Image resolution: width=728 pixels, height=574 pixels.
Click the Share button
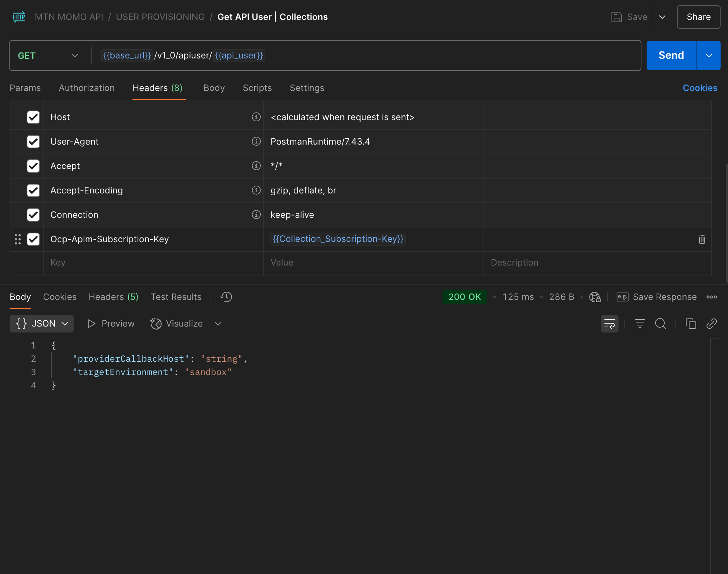pos(698,17)
